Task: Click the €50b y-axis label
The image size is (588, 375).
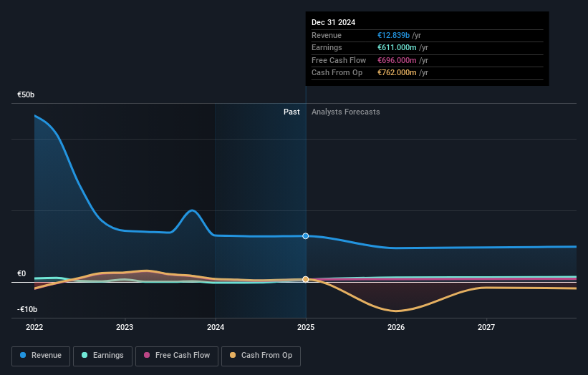Action: (26, 94)
